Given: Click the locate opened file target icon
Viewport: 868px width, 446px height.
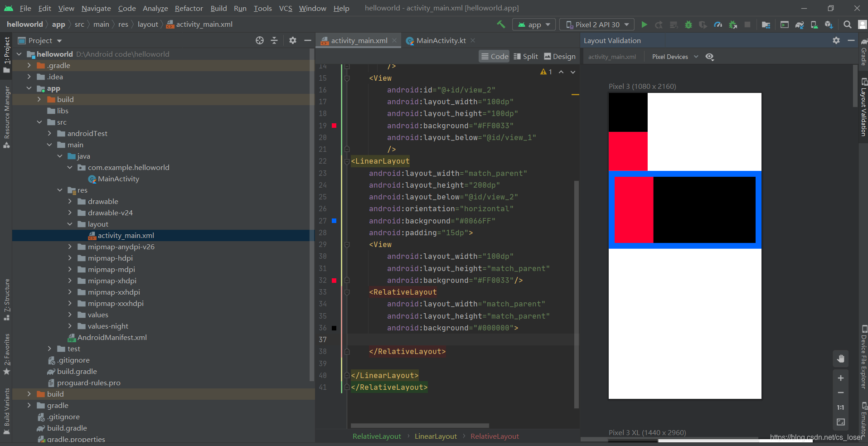Looking at the screenshot, I should pyautogui.click(x=260, y=40).
